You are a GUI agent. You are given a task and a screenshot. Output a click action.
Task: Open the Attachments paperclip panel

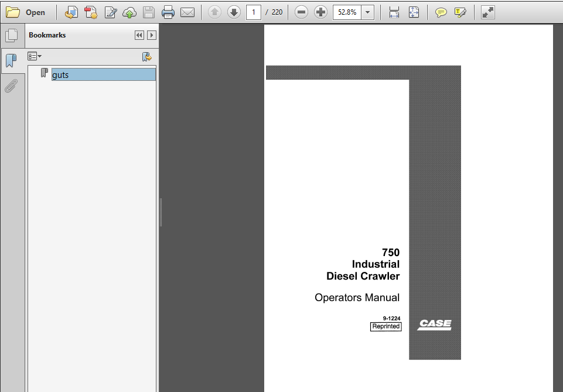[x=12, y=86]
